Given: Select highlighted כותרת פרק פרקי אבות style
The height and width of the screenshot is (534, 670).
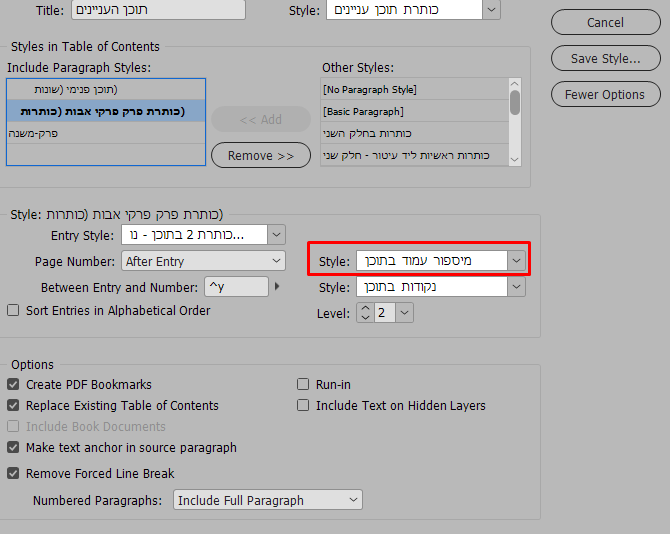Looking at the screenshot, I should click(x=106, y=111).
